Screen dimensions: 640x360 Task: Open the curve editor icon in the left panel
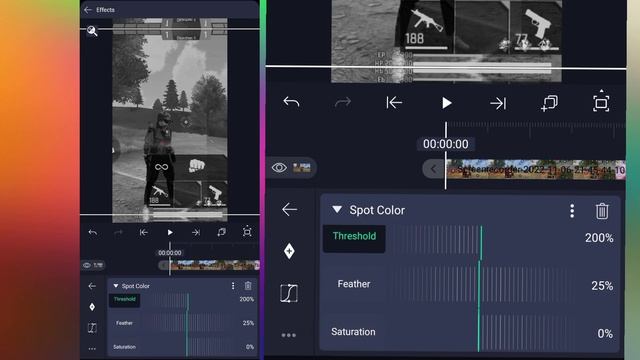(92, 327)
